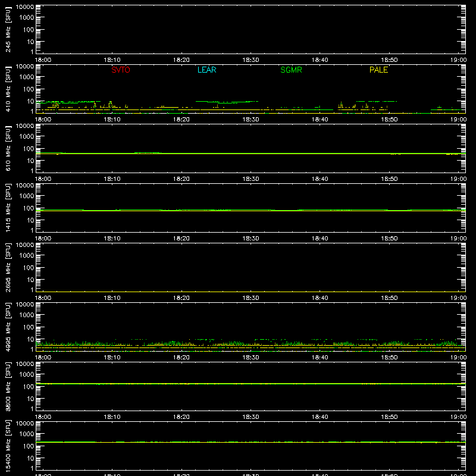Select the 4995 MHz [SFU] axis label
Image resolution: width=476 pixels, height=476 pixels.
(x=8, y=327)
